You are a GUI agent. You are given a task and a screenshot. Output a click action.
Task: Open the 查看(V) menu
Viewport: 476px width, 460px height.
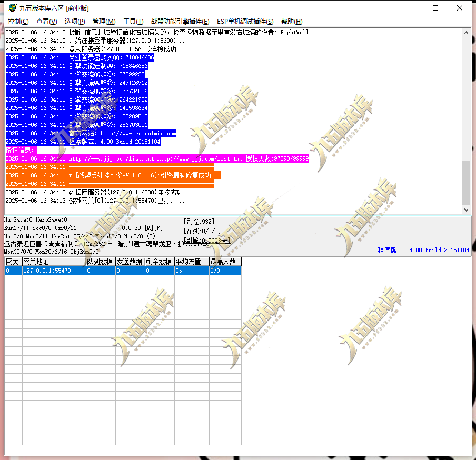pos(46,21)
